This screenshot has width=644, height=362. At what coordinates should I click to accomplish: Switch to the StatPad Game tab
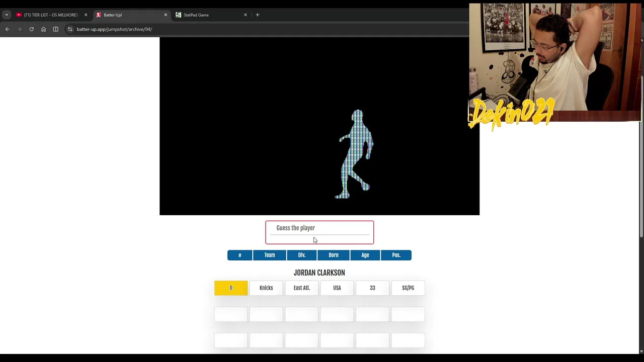tap(211, 15)
